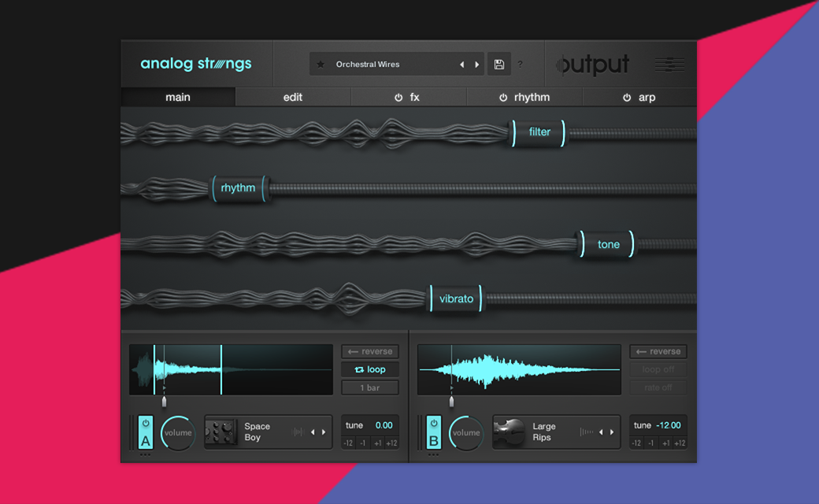This screenshot has height=504, width=819.
Task: Click the waveform icon in Large Rips selector
Action: [586, 432]
